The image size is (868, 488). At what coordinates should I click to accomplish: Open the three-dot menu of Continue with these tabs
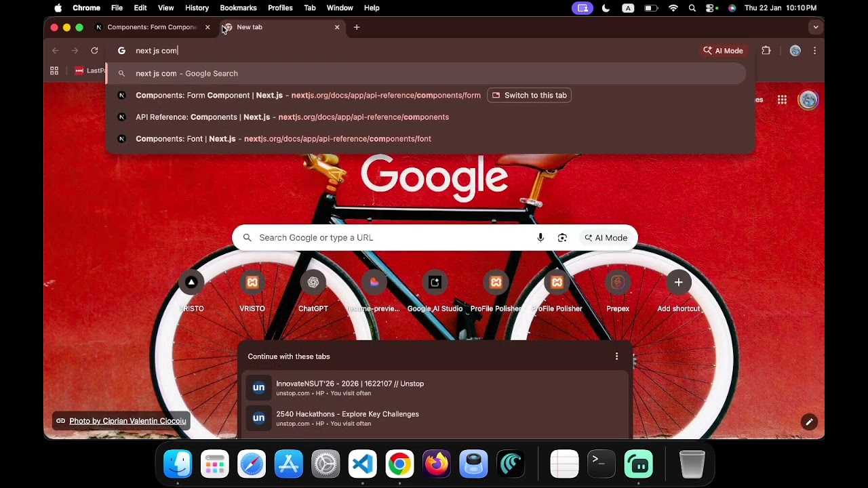click(616, 357)
